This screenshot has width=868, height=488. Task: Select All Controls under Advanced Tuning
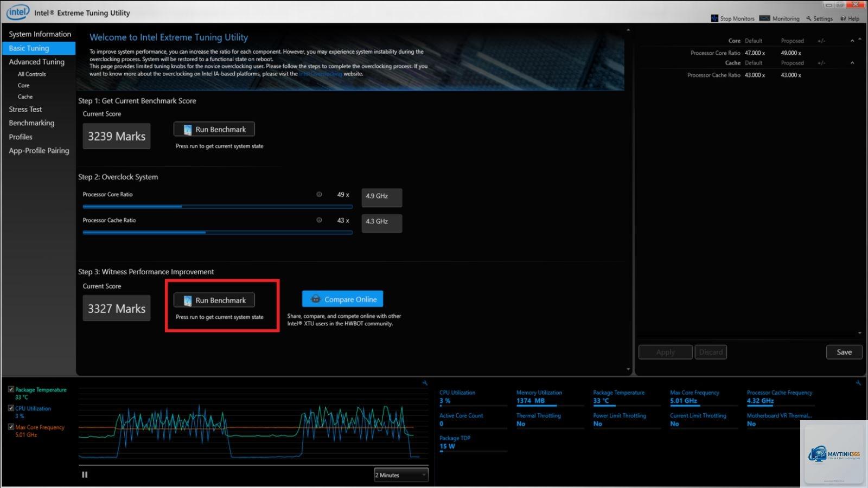31,74
